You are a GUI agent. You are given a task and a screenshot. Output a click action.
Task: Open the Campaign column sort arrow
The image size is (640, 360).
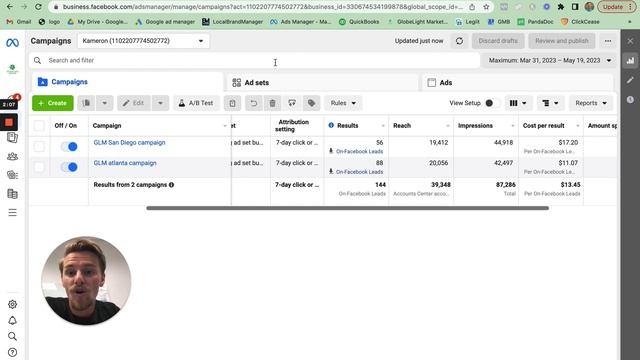tap(225, 126)
